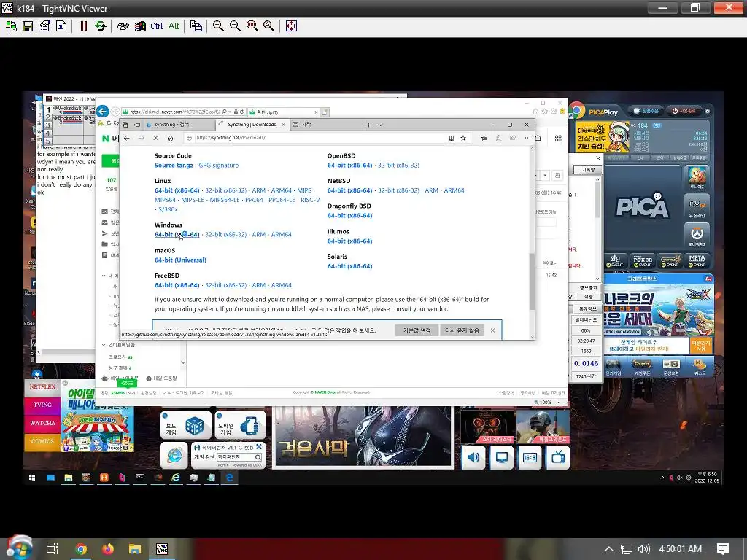
Task: Click the 16:9 aspect ratio button
Action: [x=530, y=458]
